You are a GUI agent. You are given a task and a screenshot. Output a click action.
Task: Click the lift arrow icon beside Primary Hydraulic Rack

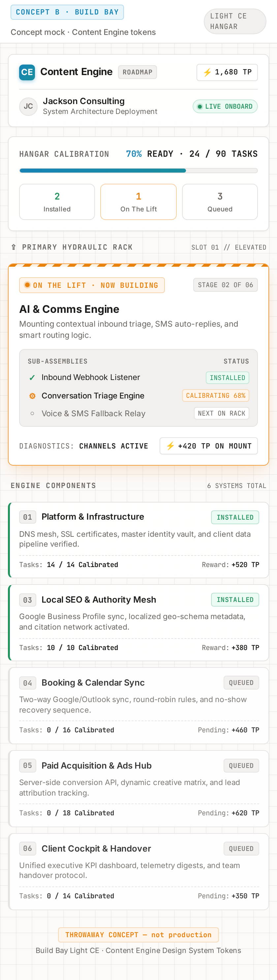14,247
